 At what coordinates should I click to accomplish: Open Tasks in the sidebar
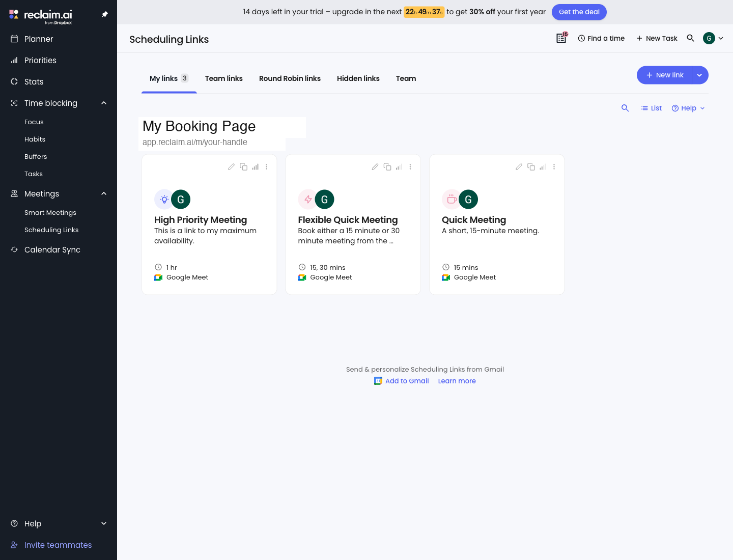tap(34, 174)
